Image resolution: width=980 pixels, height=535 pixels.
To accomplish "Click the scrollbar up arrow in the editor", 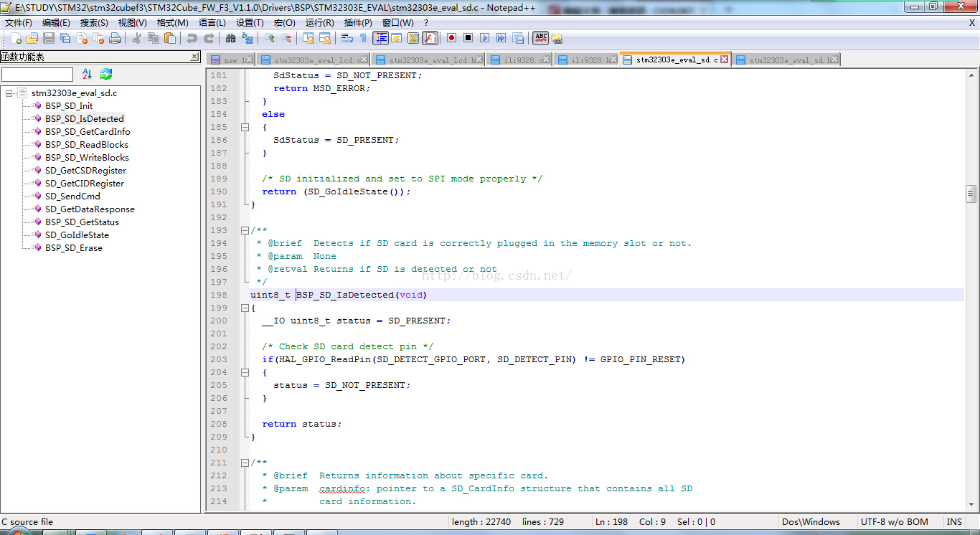I will click(x=971, y=75).
